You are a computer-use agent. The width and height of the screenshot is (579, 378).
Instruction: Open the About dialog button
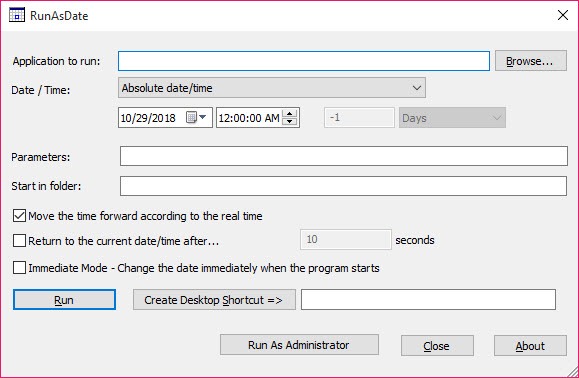coord(530,346)
